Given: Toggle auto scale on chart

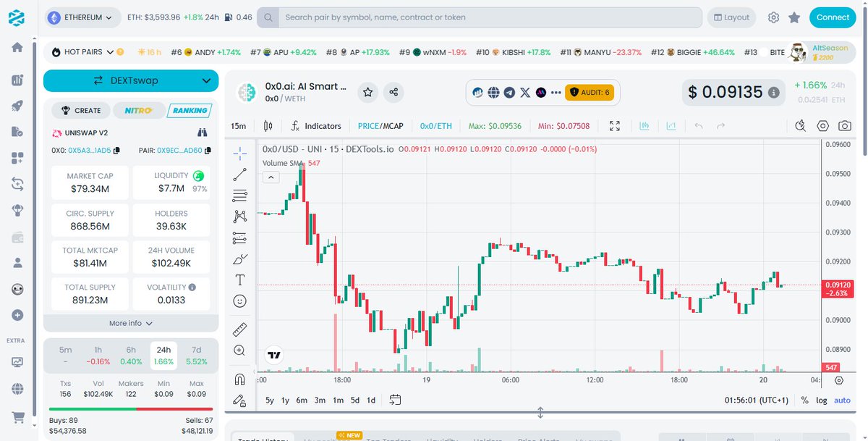Looking at the screenshot, I should click(x=843, y=400).
